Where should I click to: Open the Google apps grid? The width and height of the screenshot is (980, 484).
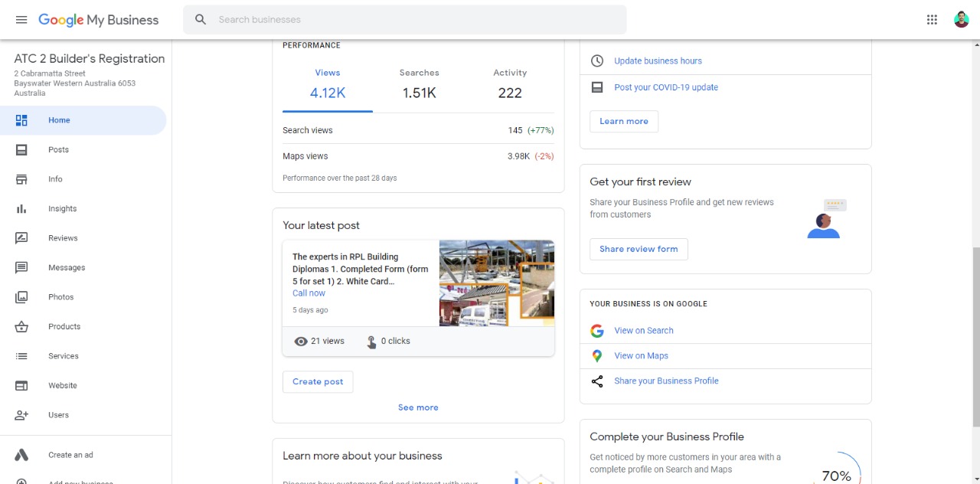(x=932, y=20)
